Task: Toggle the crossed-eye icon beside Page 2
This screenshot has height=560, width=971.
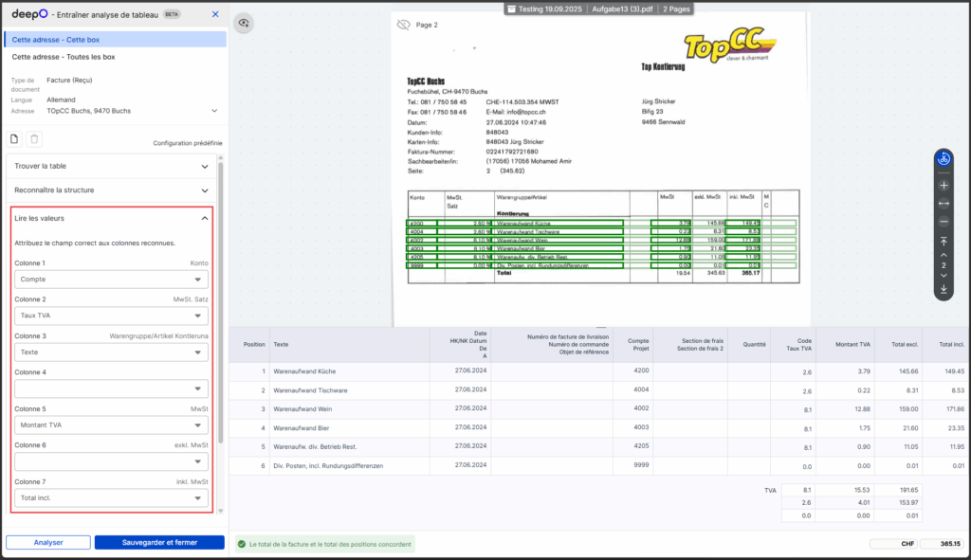Action: tap(404, 25)
